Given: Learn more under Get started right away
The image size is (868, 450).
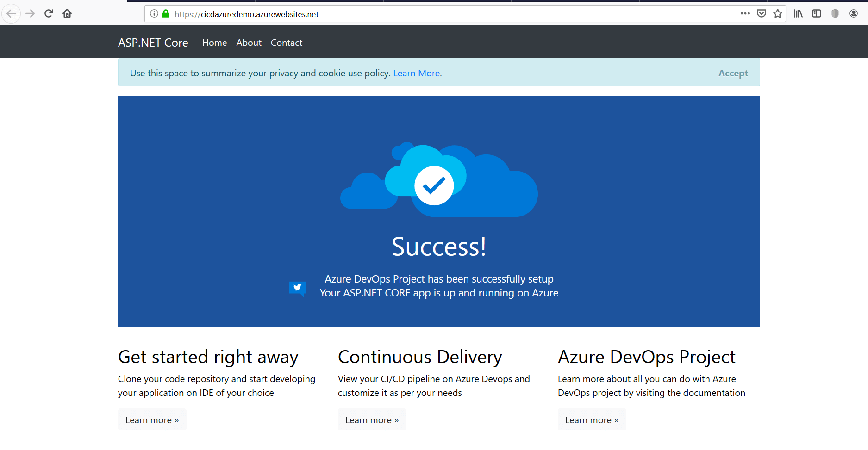Looking at the screenshot, I should (152, 419).
